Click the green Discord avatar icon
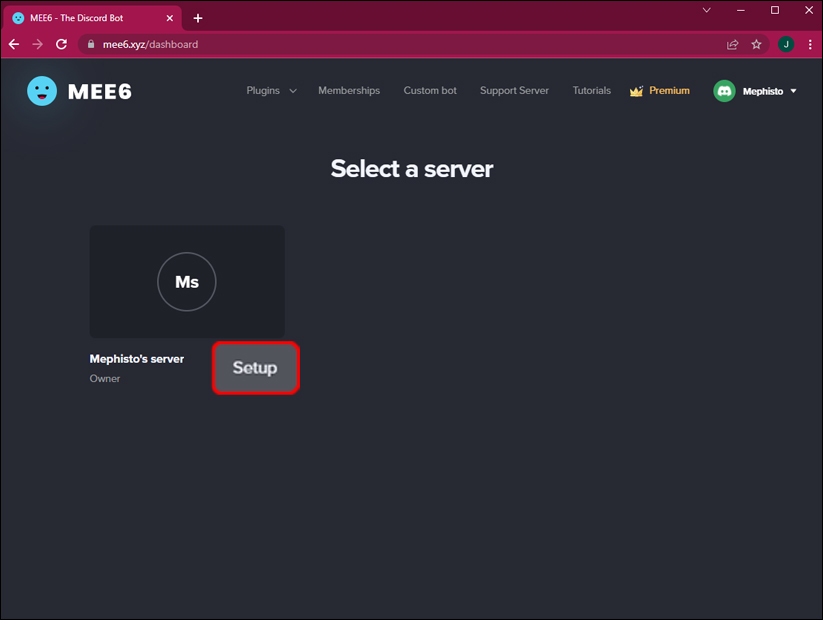The width and height of the screenshot is (823, 620). (724, 91)
